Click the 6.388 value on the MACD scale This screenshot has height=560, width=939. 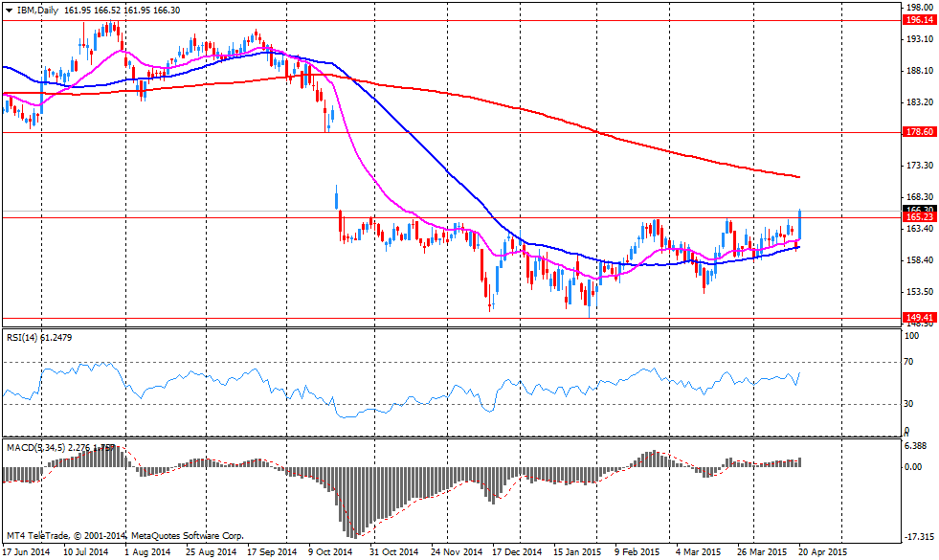pyautogui.click(x=915, y=445)
